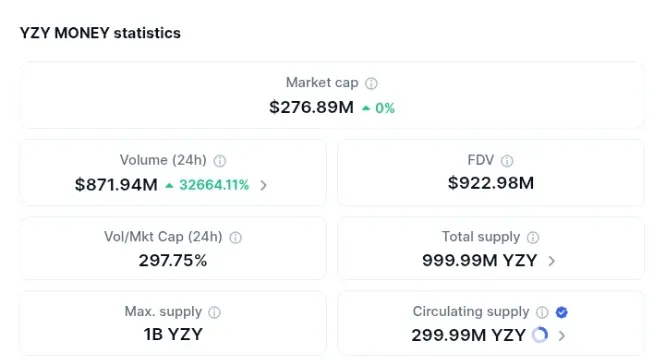Image resolution: width=665 pixels, height=361 pixels.
Task: Click the 1B YZY max supply value
Action: (173, 334)
